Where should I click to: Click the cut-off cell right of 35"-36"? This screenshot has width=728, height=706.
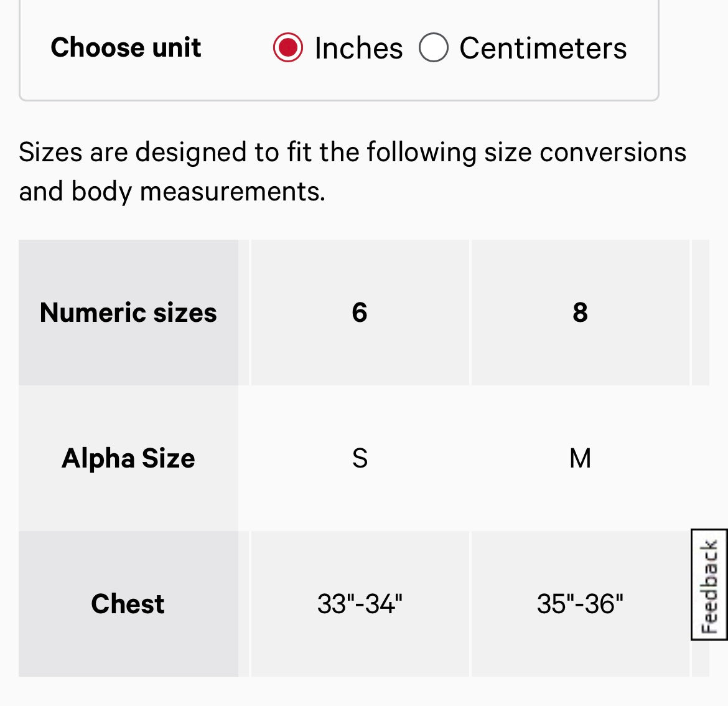[x=701, y=659]
